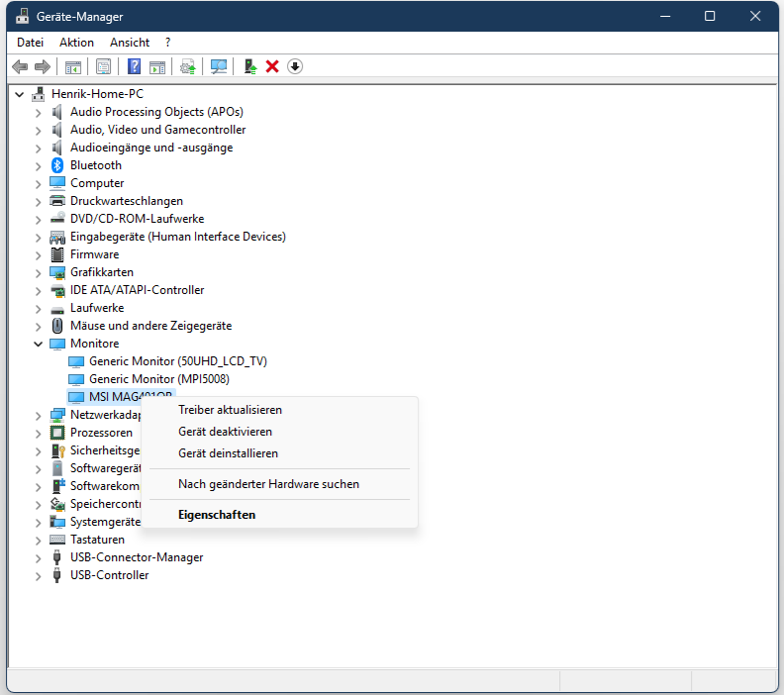Expand the Laufwerke category chevron

point(38,309)
